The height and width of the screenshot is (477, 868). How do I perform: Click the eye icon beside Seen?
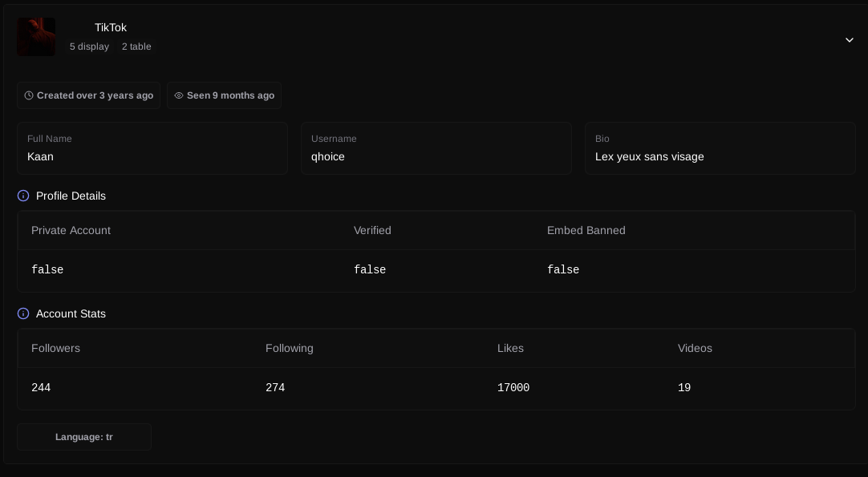coord(179,95)
